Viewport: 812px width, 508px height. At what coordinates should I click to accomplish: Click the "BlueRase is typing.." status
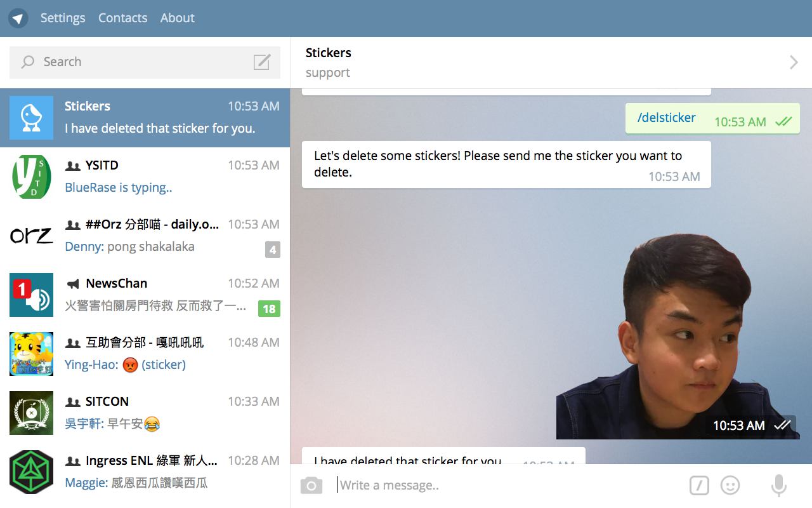click(x=119, y=187)
